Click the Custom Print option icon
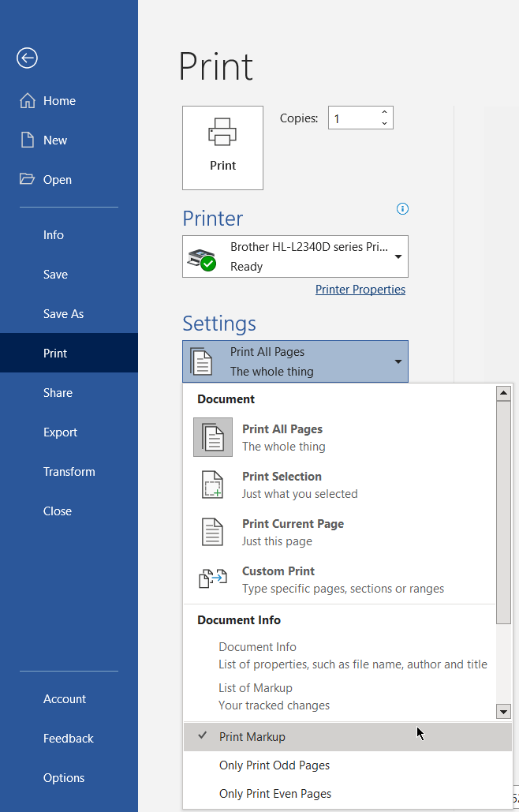 (x=213, y=578)
